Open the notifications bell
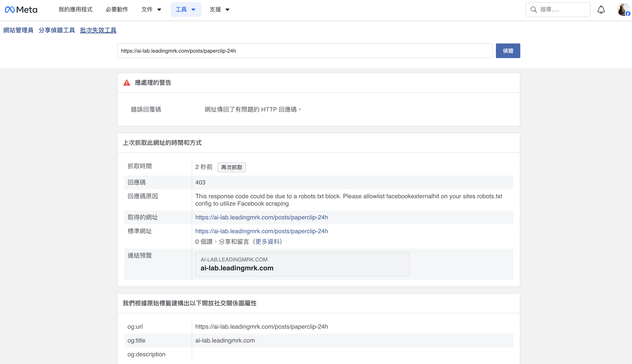Image resolution: width=632 pixels, height=364 pixels. coord(601,10)
